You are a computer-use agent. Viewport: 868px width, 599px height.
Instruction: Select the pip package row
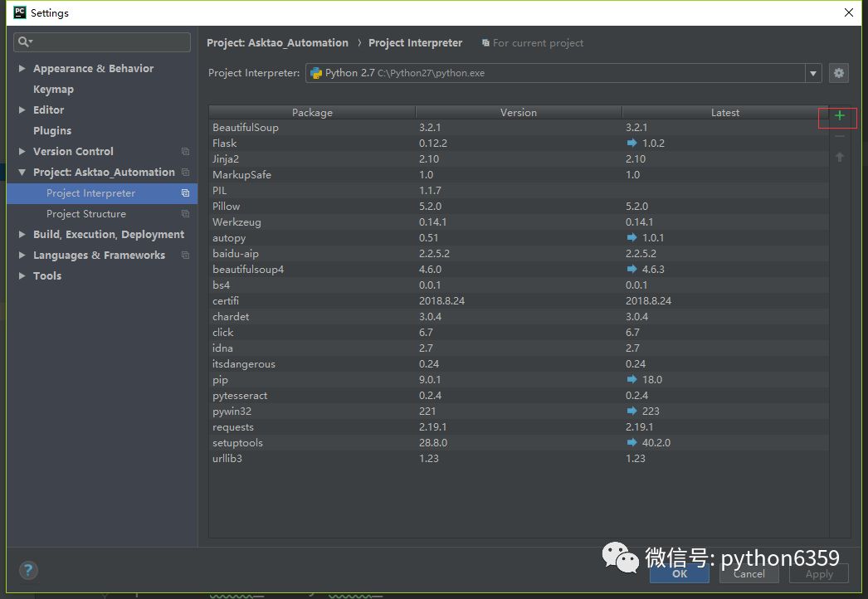[x=519, y=380]
